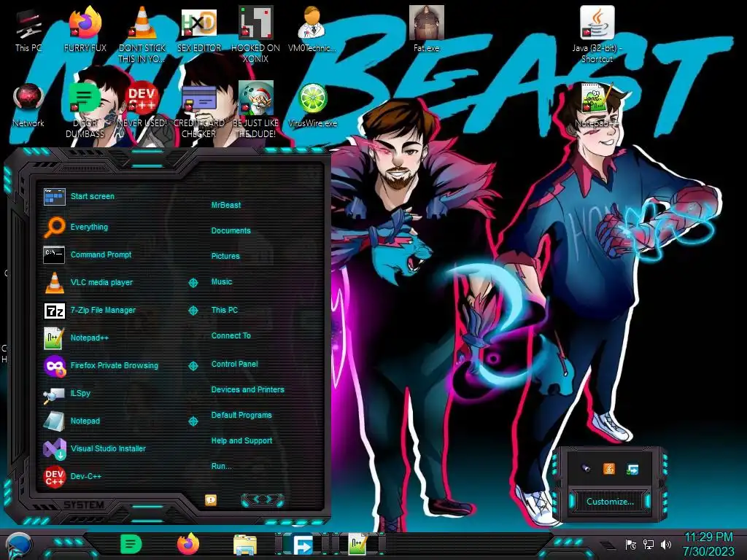
Task: Launch the VirusWire.exe desktop icon
Action: [312, 106]
